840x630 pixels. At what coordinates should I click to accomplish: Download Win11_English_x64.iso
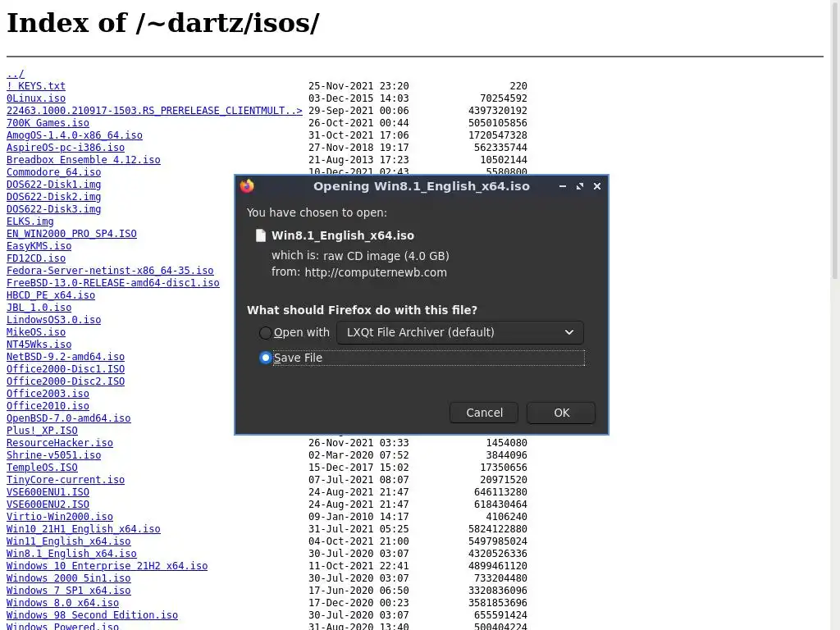[x=69, y=542]
